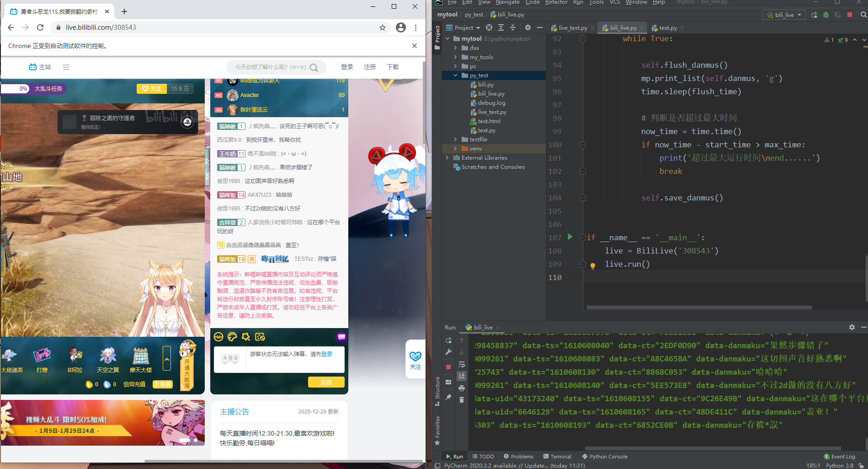Stop the running process in PyCharm's top toolbar
This screenshot has height=469, width=868.
pos(850,15)
